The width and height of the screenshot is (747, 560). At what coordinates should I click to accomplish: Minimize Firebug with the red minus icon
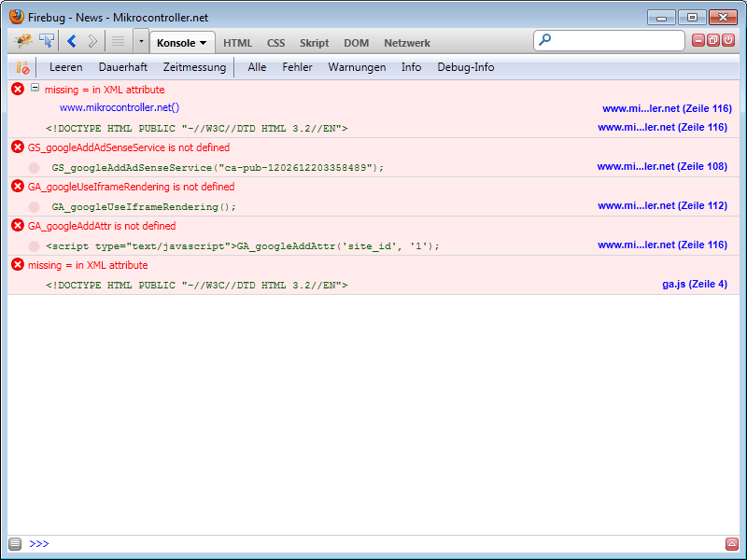click(x=698, y=40)
